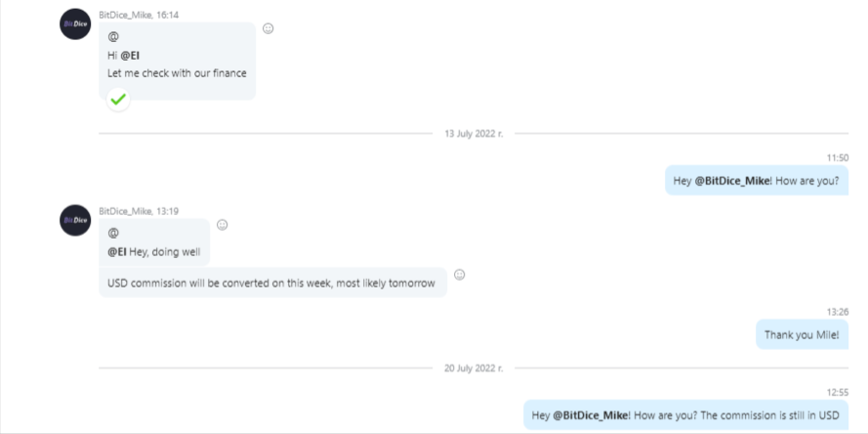Click the 13:26 timestamp above 'Thank you Mile!'
Image resolution: width=868 pixels, height=434 pixels.
838,312
